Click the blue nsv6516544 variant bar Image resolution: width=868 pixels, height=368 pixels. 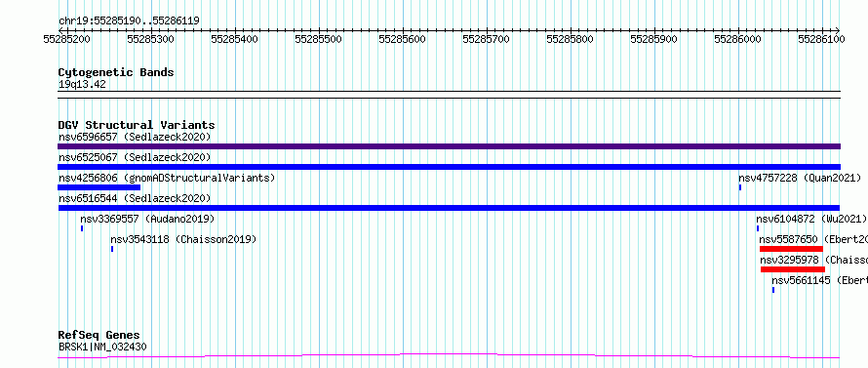pos(449,208)
